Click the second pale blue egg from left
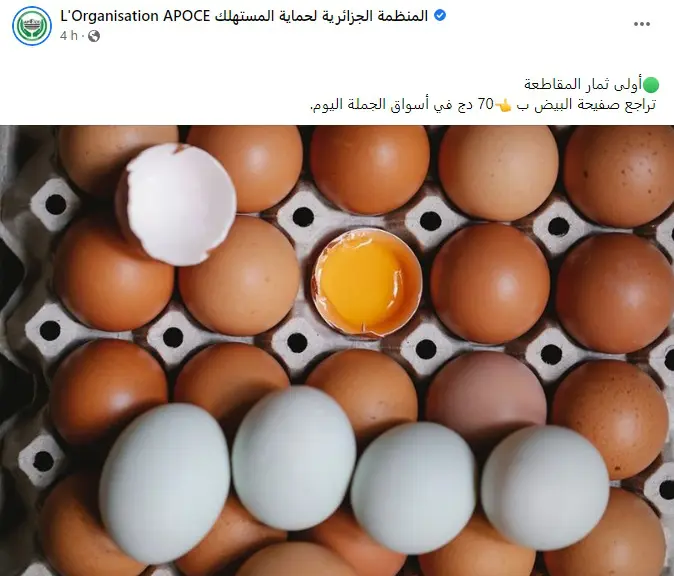Screen dimensions: 674x576 pos(294,458)
